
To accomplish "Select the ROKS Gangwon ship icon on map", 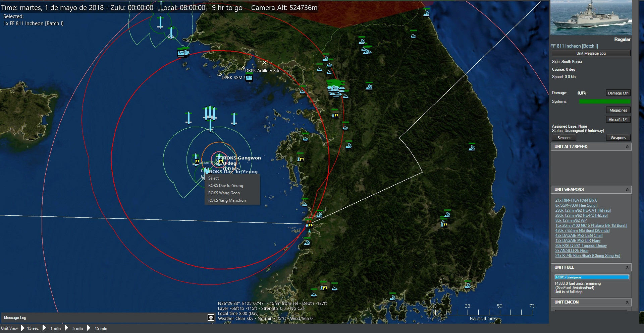I will click(219, 159).
